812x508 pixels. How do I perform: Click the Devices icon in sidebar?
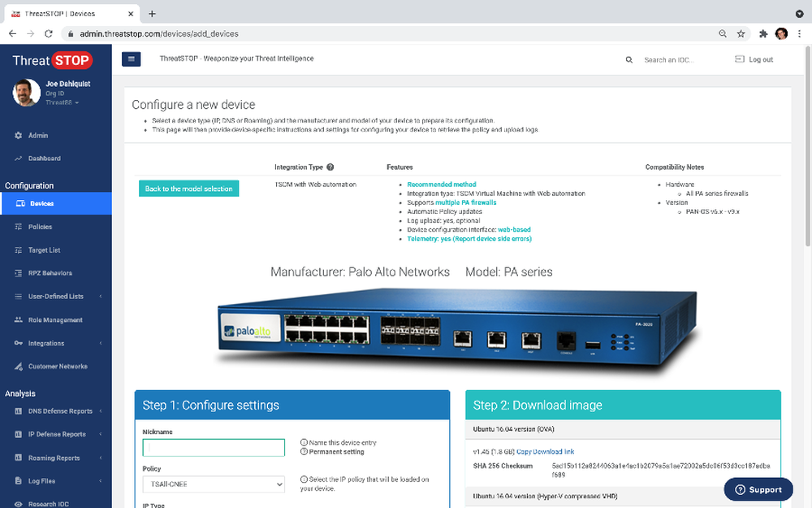tap(20, 203)
